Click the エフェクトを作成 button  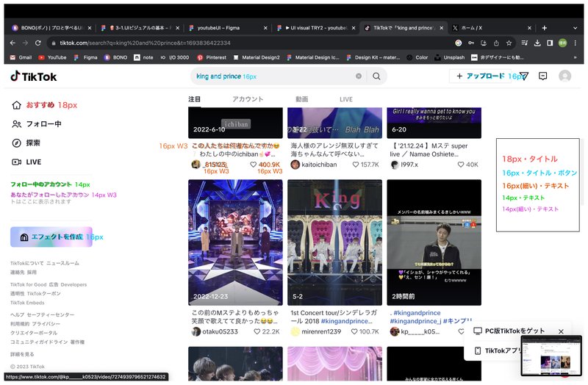pos(51,237)
